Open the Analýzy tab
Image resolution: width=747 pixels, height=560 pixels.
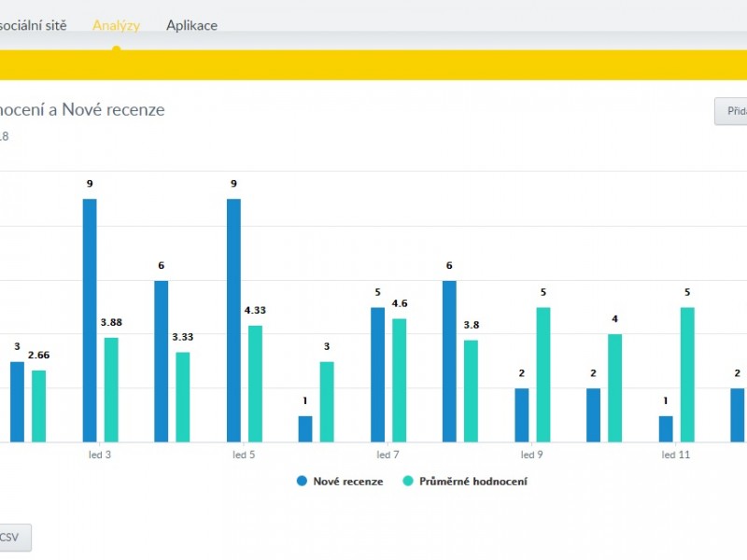click(116, 25)
